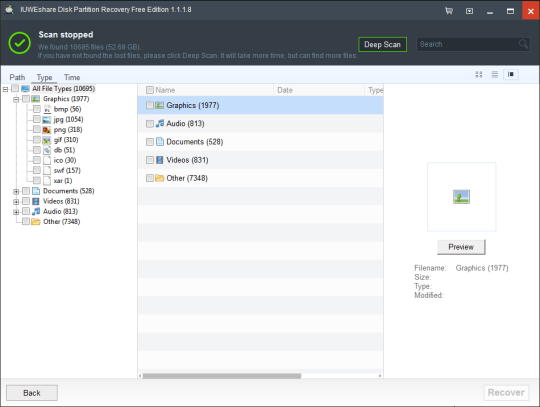The image size is (540, 407).
Task: Click the search magnifier icon
Action: [x=523, y=44]
